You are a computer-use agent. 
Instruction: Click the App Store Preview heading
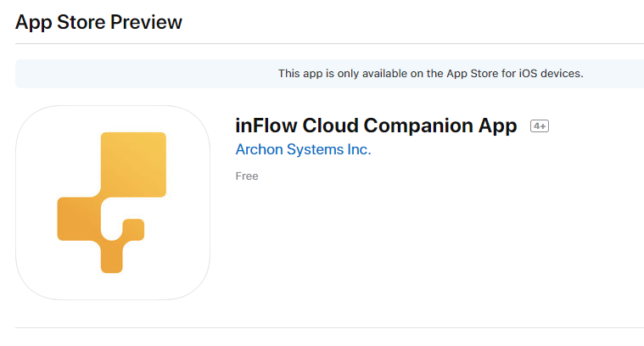(98, 22)
